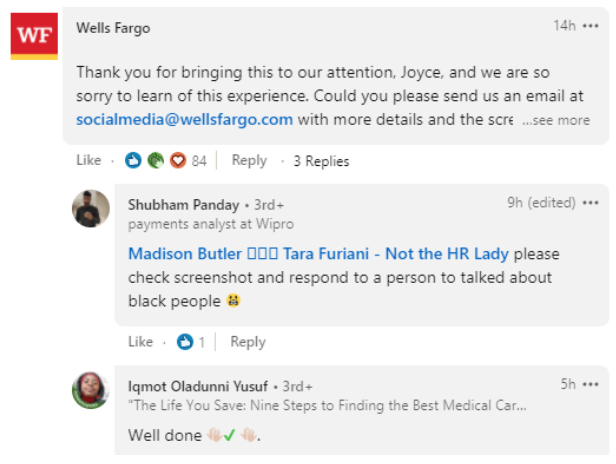This screenshot has height=464, width=616.
Task: Open the socialmedia@wellsfargo.com email link
Action: tap(185, 119)
